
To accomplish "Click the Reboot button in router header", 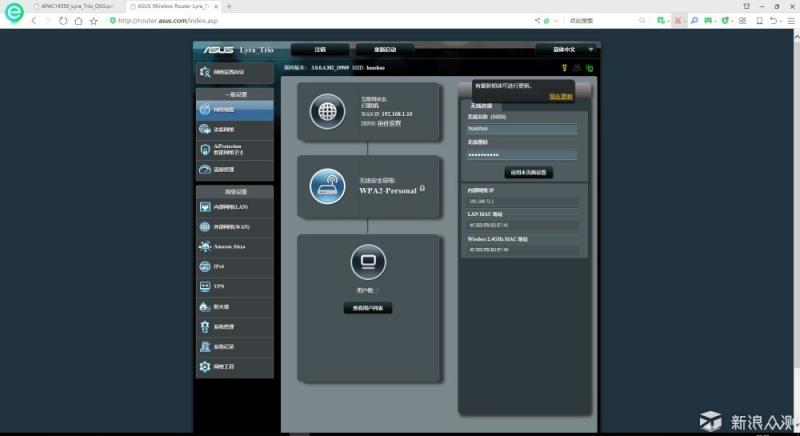I will [385, 49].
